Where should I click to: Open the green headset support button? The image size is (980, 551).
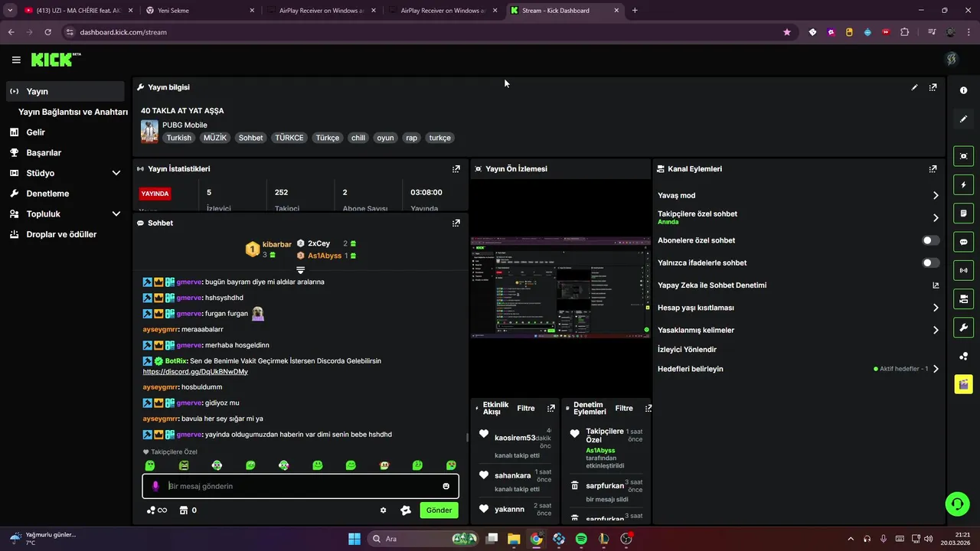(x=957, y=504)
